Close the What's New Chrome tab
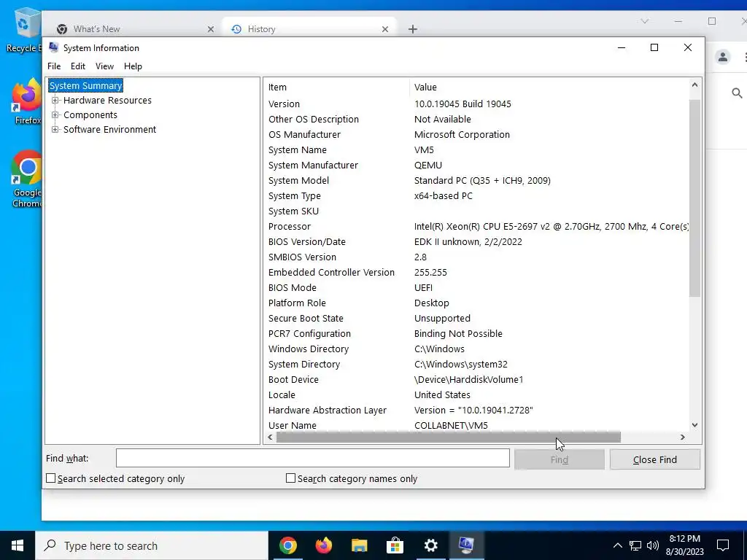Viewport: 747px width, 560px height. (211, 29)
